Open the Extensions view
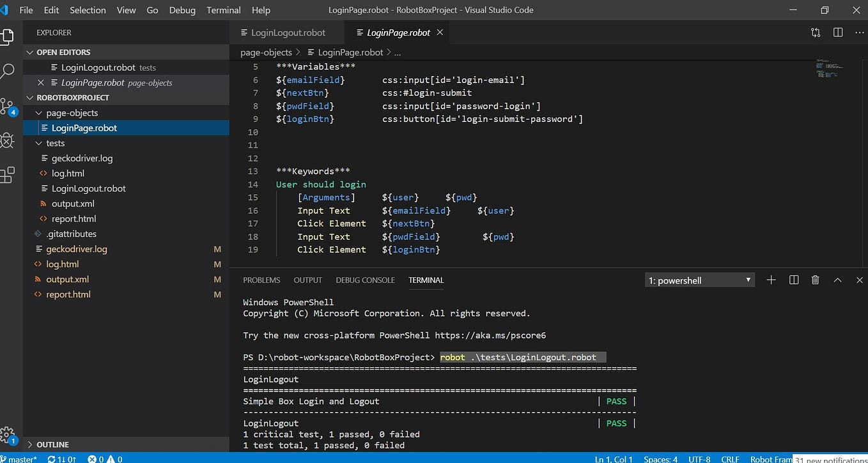 (8, 176)
